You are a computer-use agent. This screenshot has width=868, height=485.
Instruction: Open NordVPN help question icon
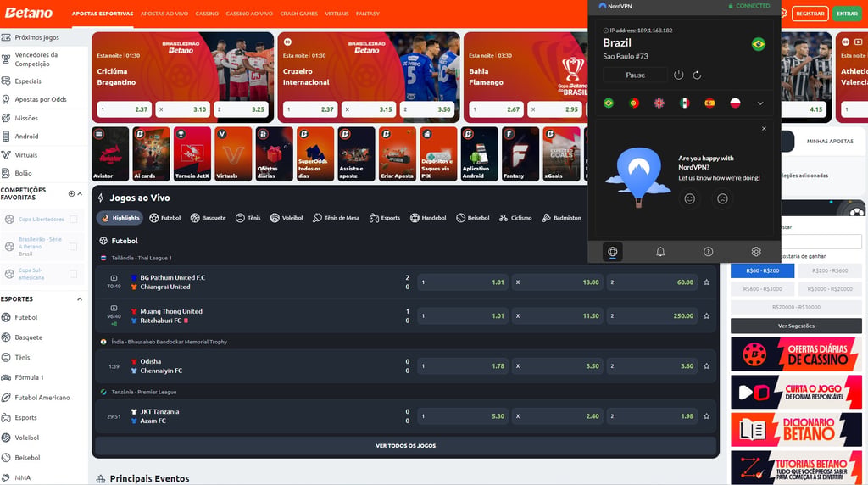point(708,251)
